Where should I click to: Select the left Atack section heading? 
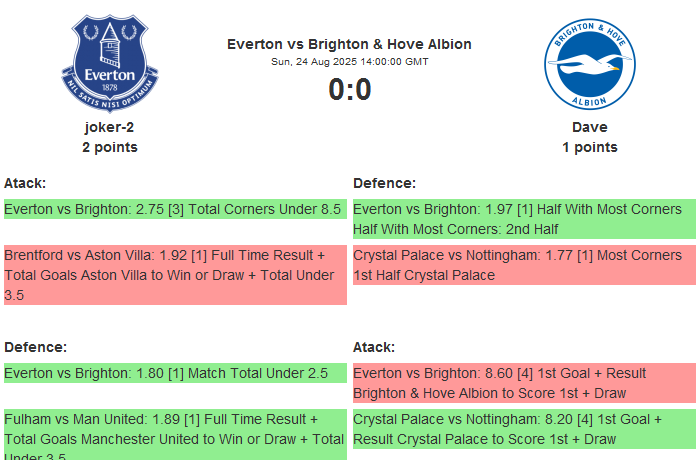pos(25,183)
